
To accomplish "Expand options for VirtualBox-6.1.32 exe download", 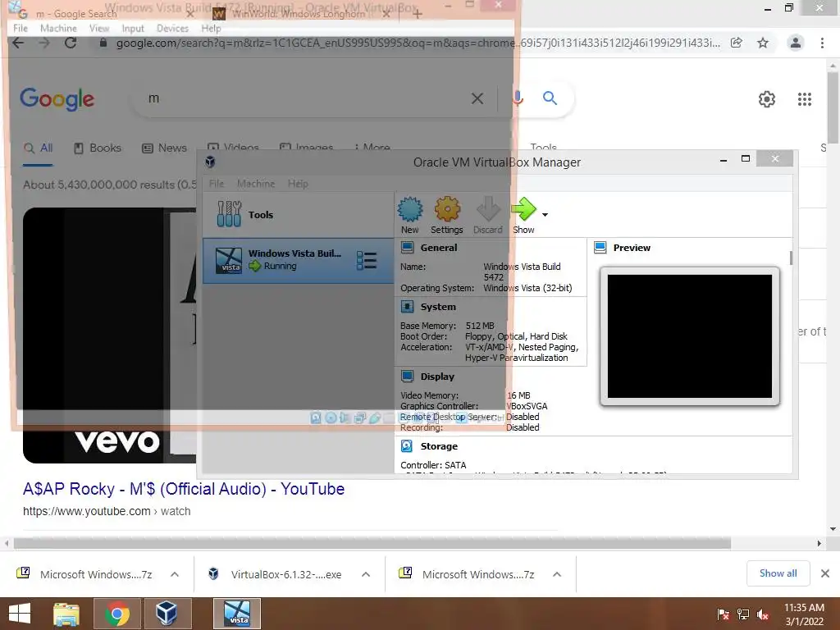I will (366, 574).
